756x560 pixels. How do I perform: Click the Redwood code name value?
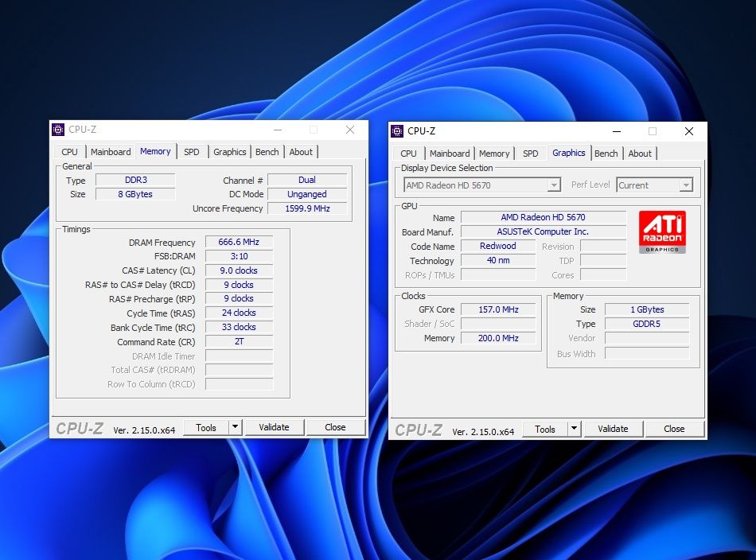point(498,246)
